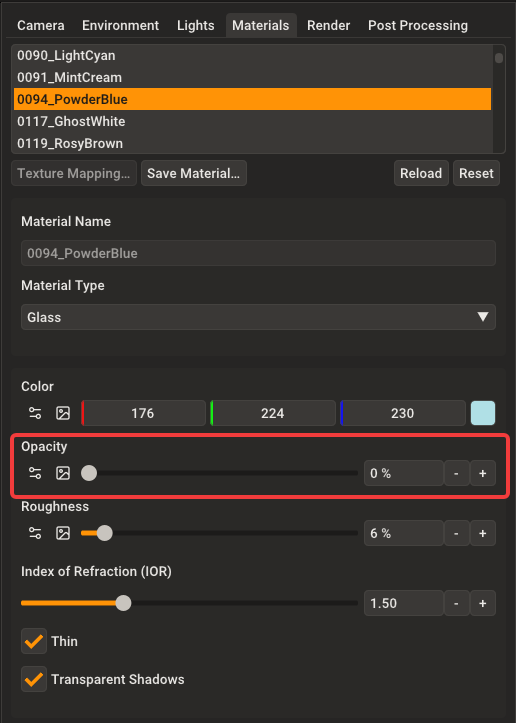Decrease IOR with the minus button

pyautogui.click(x=457, y=603)
